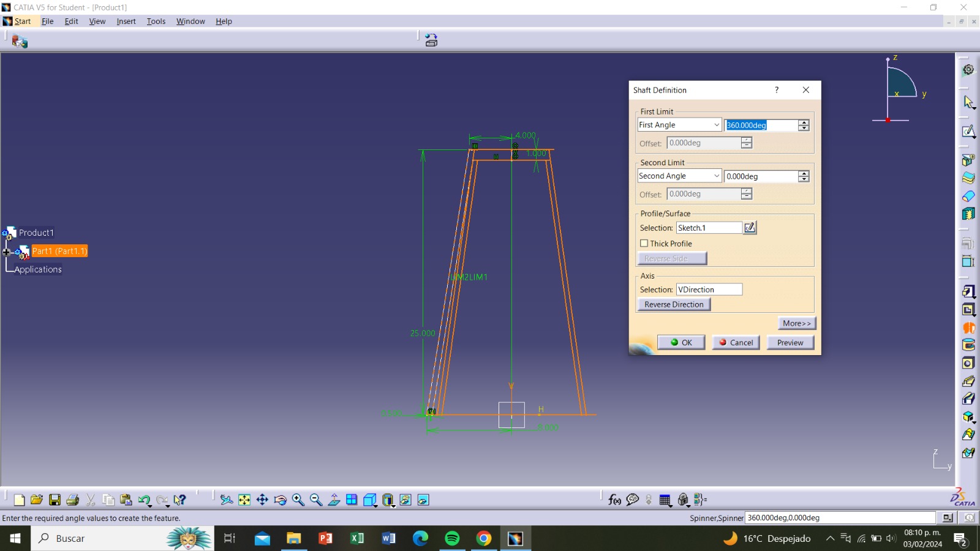Select the Pan view tool
980x551 pixels.
click(x=262, y=500)
